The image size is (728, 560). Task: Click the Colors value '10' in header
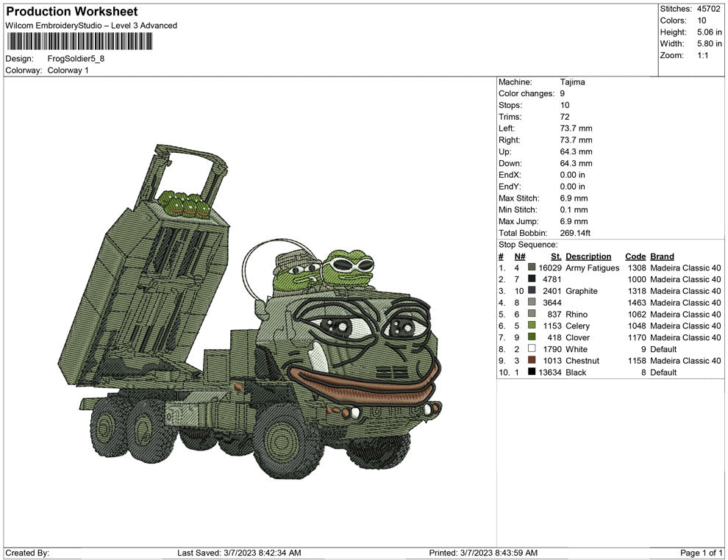702,21
